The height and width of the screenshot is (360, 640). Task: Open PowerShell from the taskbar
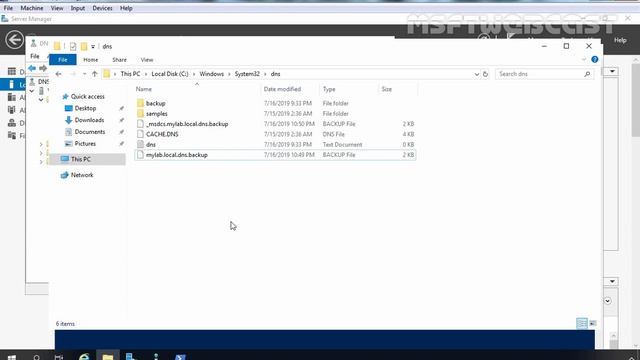tap(180, 357)
